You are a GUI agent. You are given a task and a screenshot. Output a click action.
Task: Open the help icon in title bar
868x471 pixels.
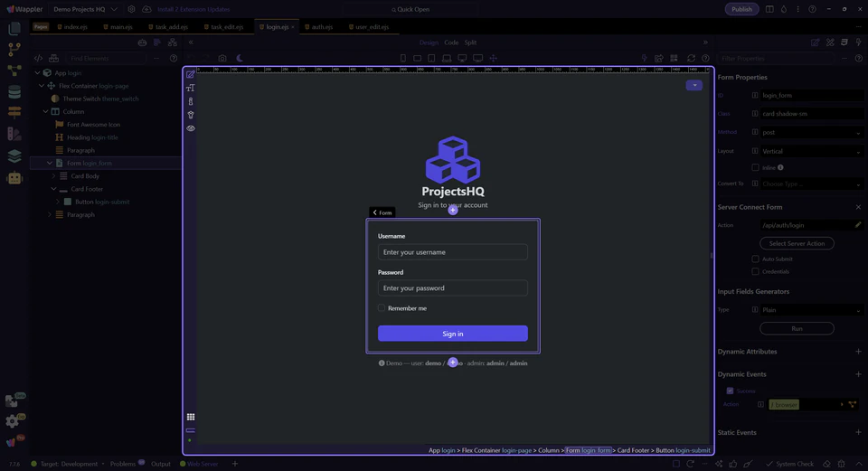tap(812, 9)
